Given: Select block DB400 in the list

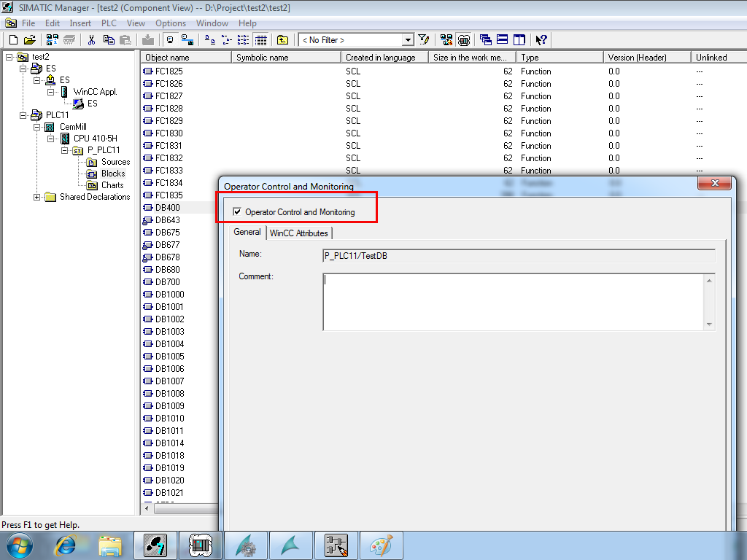Looking at the screenshot, I should point(167,208).
